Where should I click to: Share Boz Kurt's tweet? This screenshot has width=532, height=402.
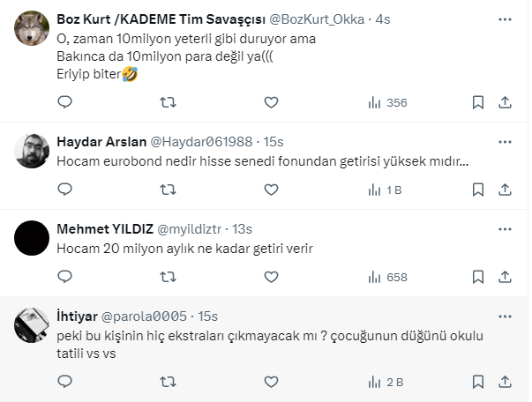coord(504,102)
